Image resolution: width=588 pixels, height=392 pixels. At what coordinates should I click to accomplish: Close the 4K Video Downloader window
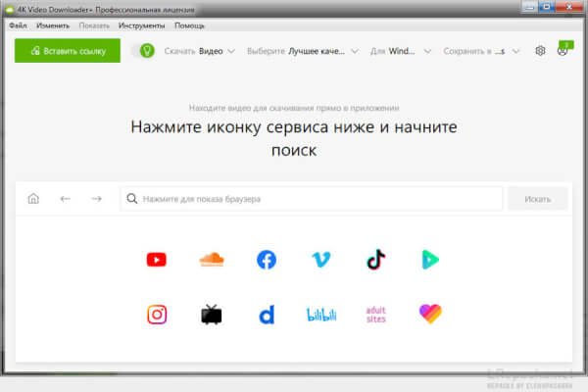tap(568, 7)
